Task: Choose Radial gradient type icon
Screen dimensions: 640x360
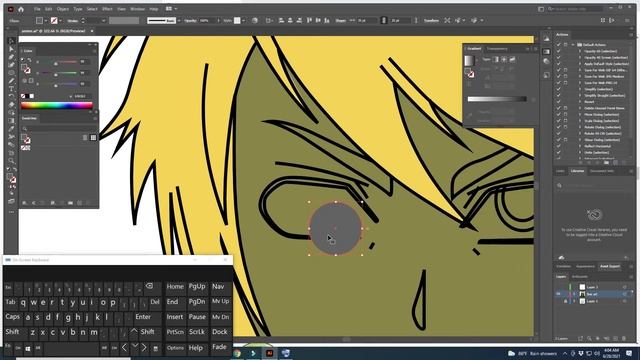Action: (504, 60)
